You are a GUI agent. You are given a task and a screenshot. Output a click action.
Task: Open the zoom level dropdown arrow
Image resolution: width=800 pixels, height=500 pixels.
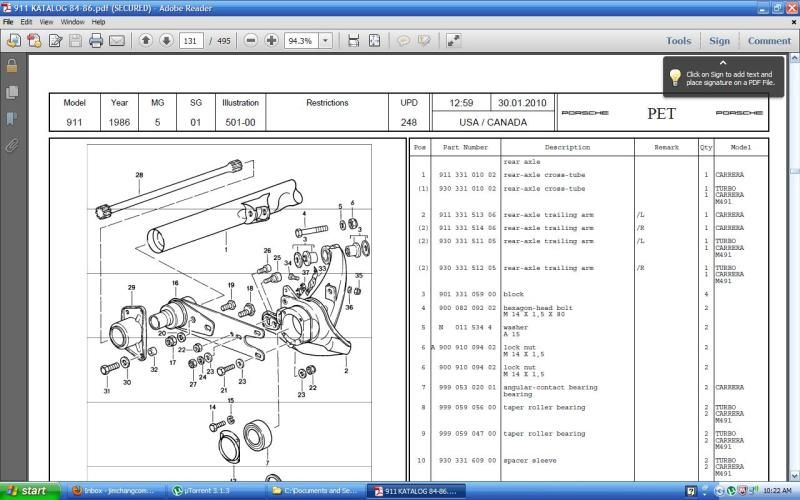(x=326, y=41)
